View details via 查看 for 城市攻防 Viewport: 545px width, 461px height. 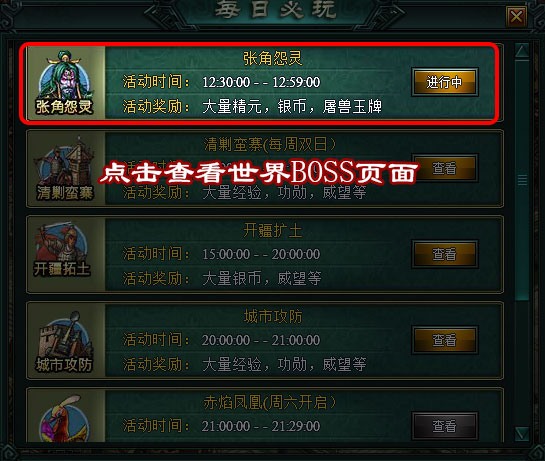click(445, 340)
